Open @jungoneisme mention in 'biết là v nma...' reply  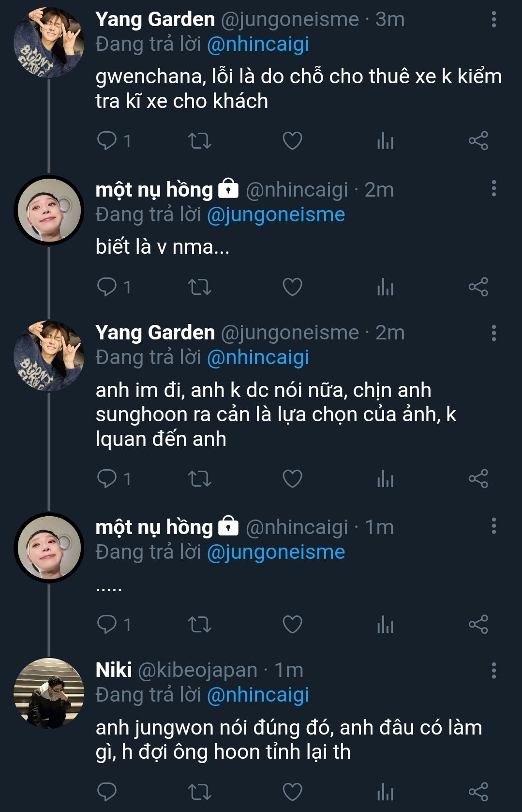(276, 214)
